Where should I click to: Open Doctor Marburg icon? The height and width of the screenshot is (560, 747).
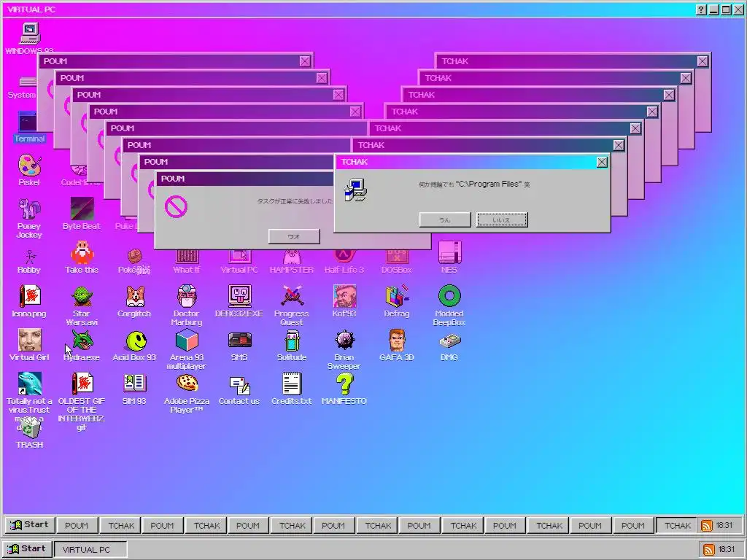pyautogui.click(x=187, y=296)
